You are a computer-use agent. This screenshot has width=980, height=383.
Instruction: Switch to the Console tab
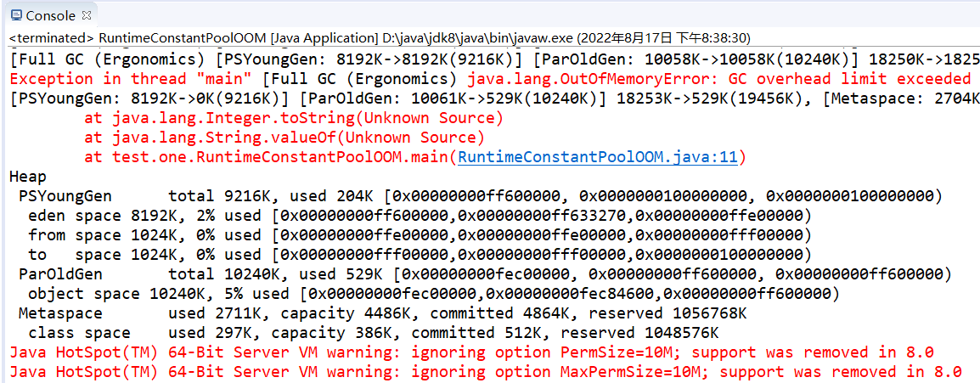49,15
